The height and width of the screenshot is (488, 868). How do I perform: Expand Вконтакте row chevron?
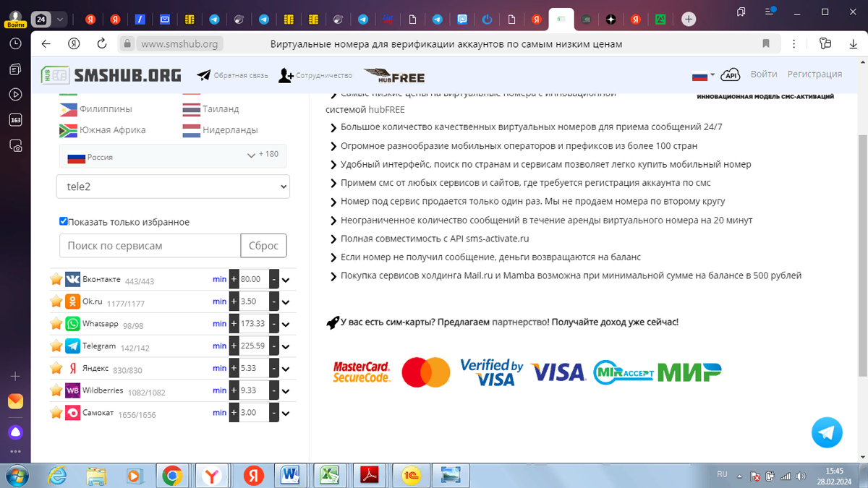286,280
